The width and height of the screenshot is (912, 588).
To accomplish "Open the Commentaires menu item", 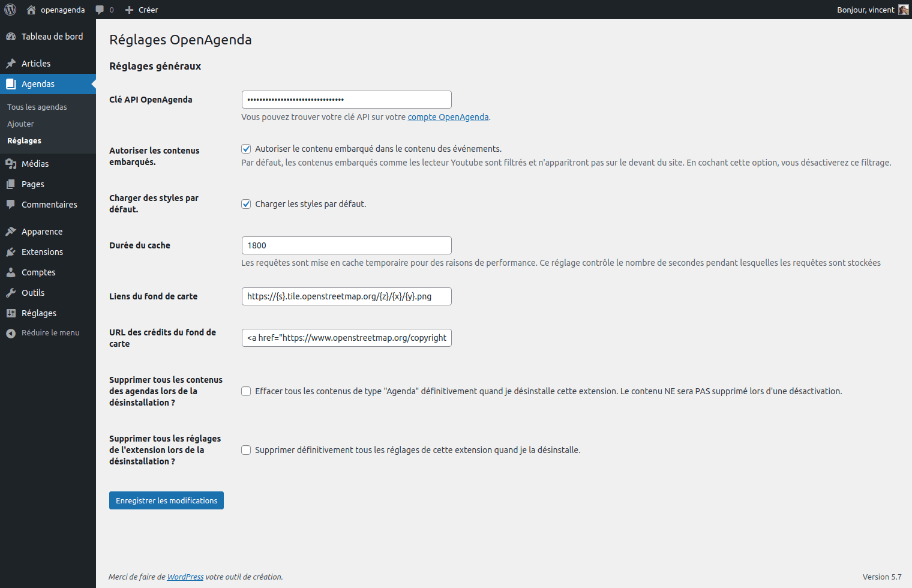I will coord(48,205).
